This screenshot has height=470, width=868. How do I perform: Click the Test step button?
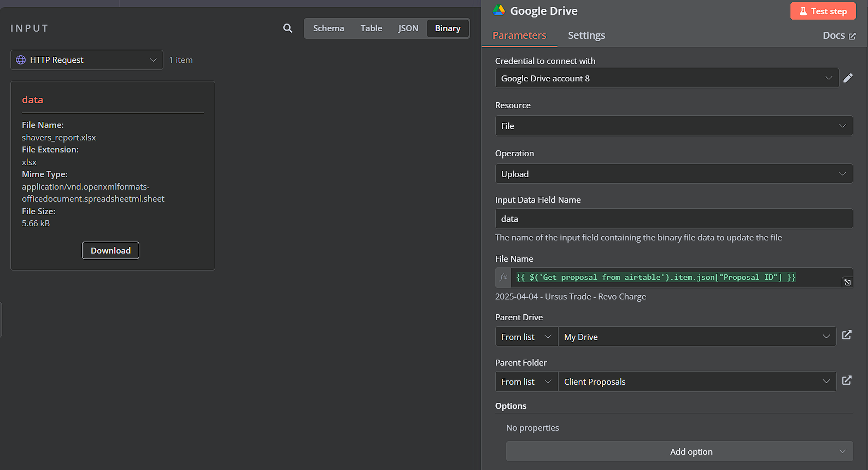coord(823,11)
